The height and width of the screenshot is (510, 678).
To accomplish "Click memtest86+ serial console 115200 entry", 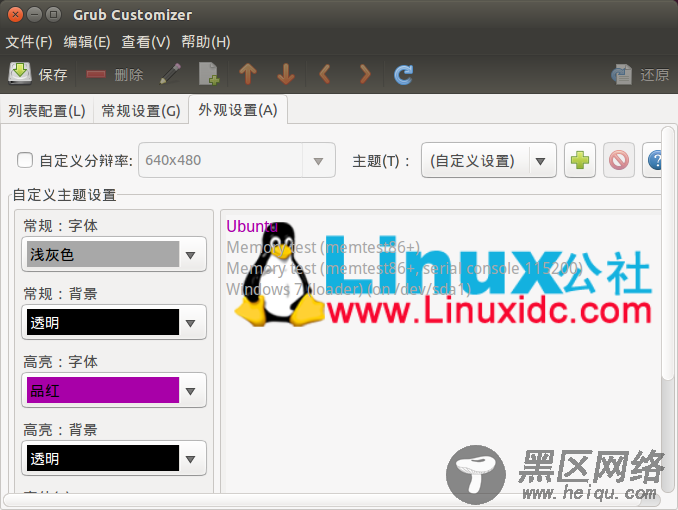I will (x=404, y=269).
